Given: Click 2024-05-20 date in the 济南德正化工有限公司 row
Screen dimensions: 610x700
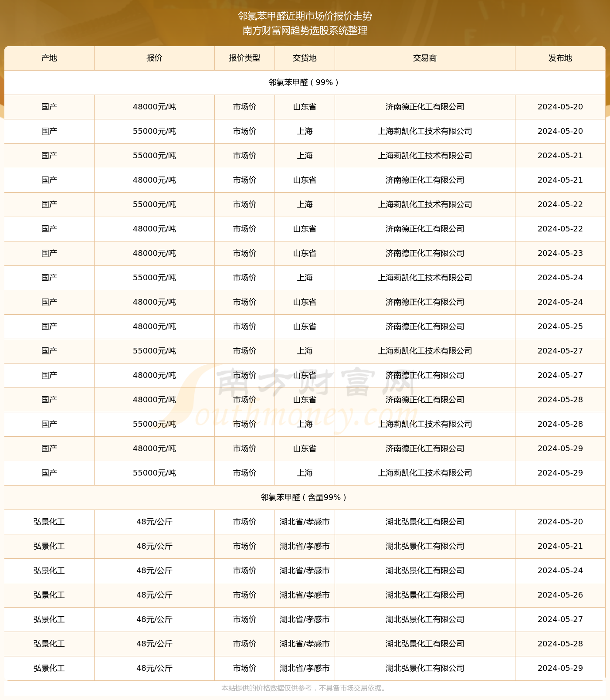Looking at the screenshot, I should point(560,107).
